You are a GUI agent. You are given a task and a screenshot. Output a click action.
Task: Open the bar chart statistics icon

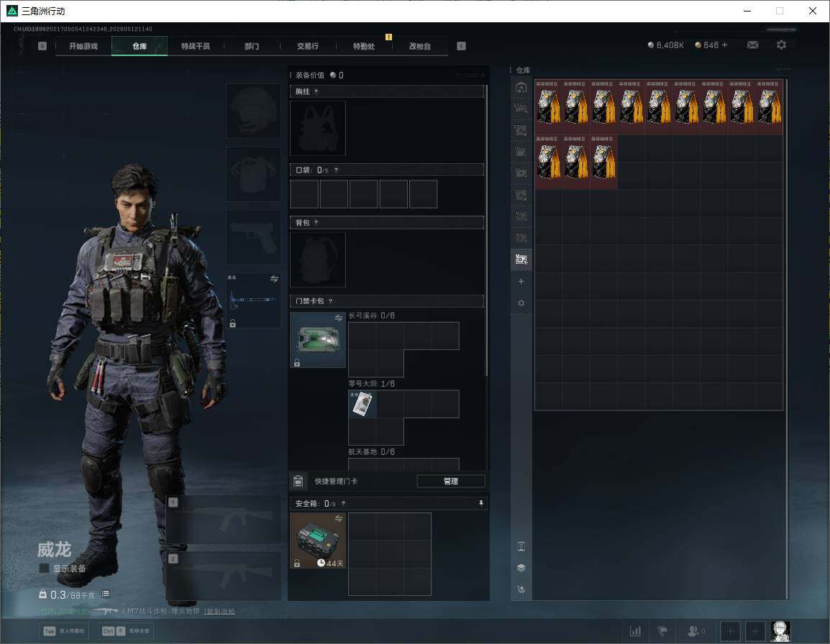pos(635,631)
